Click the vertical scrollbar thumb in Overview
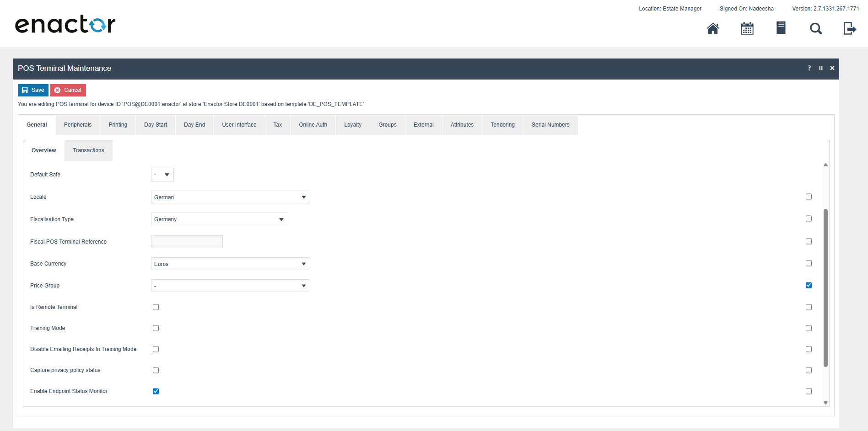Image resolution: width=868 pixels, height=431 pixels. click(825, 288)
